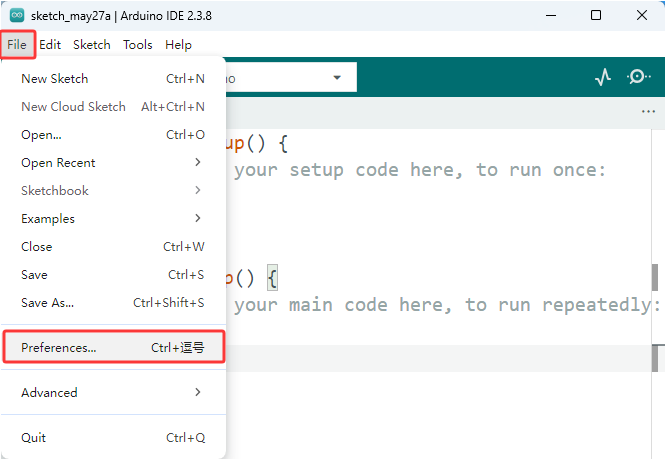
Task: Open the Edit menu
Action: [x=50, y=45]
